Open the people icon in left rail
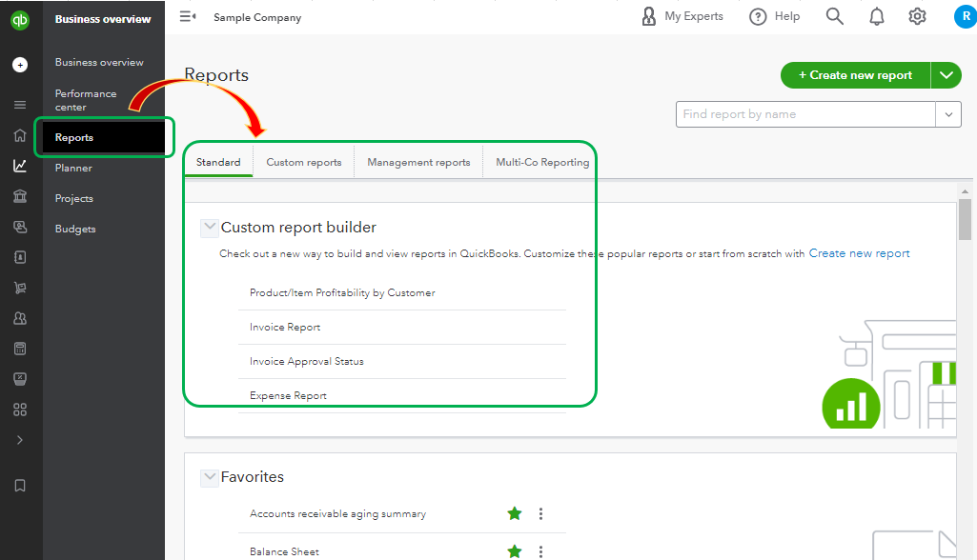977x560 pixels. point(20,318)
